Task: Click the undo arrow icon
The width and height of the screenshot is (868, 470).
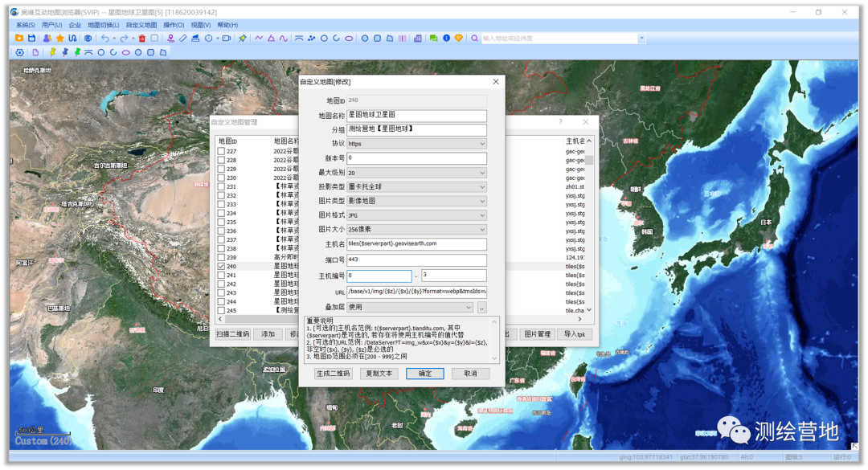Action: 104,39
